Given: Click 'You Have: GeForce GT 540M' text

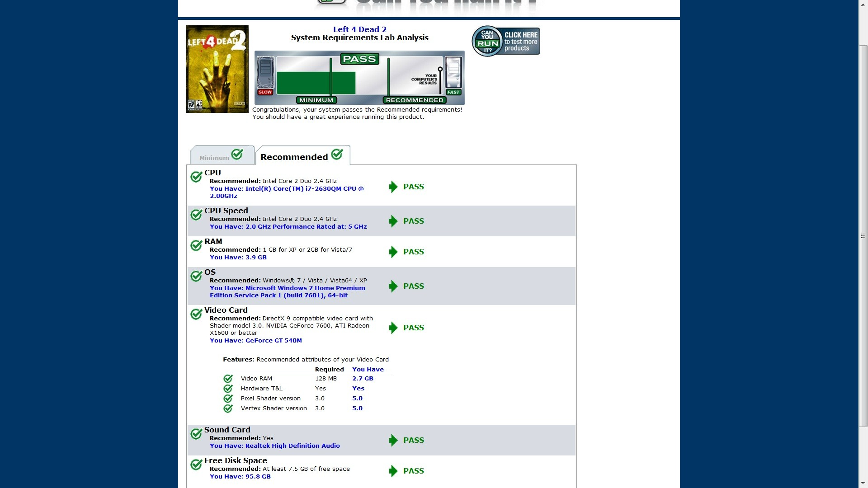Looking at the screenshot, I should pos(256,341).
